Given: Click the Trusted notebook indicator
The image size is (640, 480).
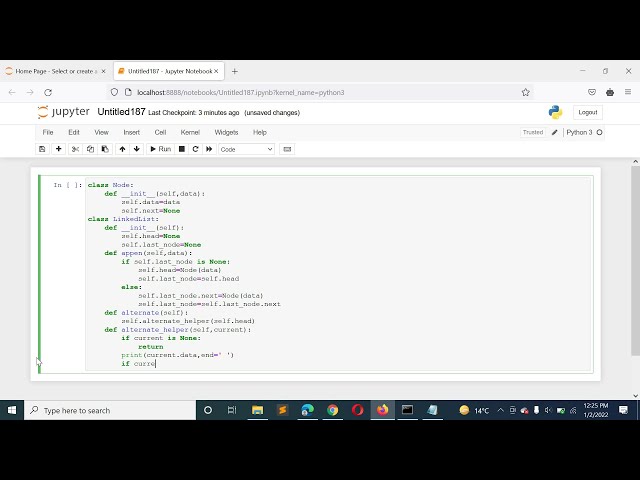Looking at the screenshot, I should tap(533, 132).
